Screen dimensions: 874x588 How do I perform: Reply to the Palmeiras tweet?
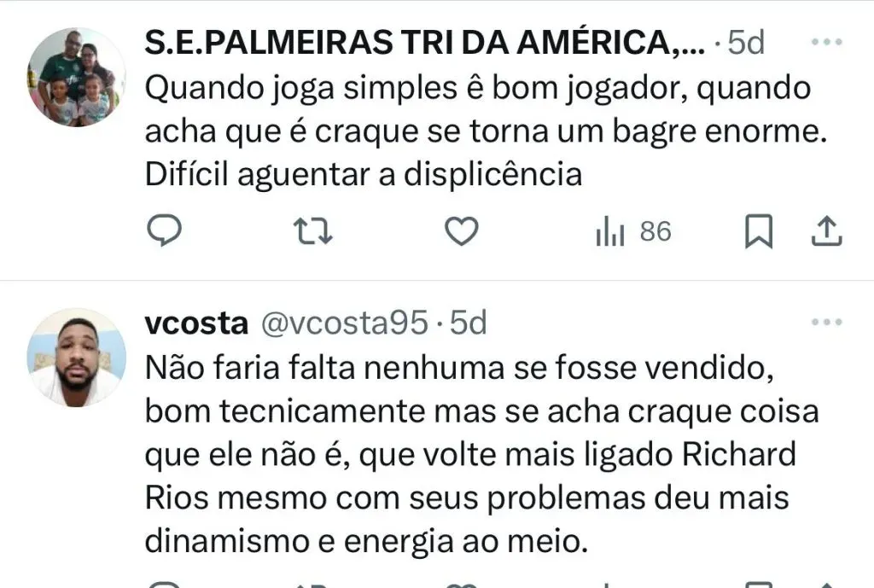164,230
